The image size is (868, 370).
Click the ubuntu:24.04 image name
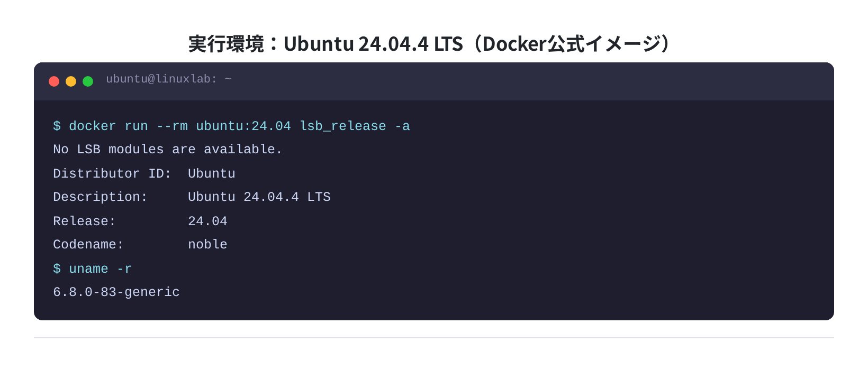[x=243, y=126]
